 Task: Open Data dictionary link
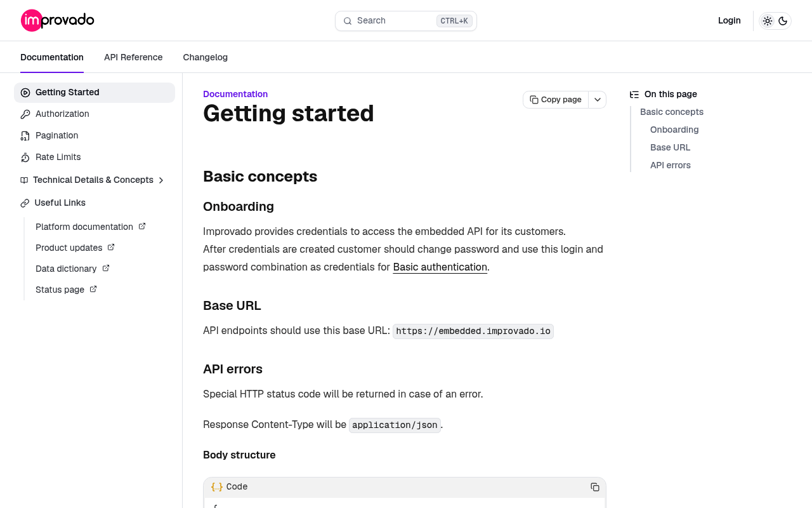(66, 269)
